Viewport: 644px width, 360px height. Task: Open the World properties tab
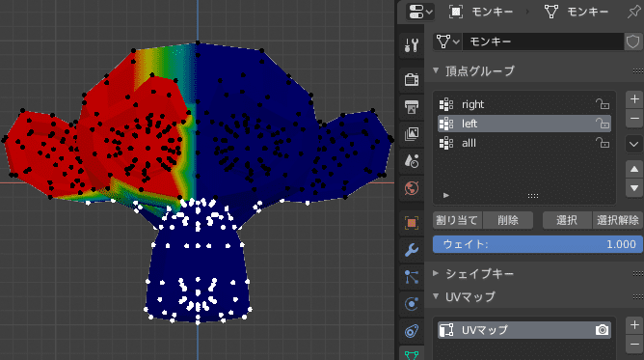(411, 188)
